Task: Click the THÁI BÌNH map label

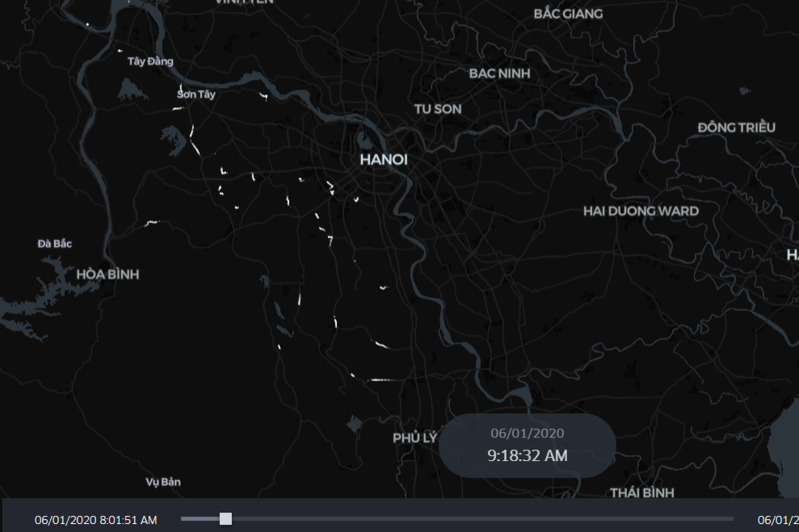Action: [x=642, y=492]
